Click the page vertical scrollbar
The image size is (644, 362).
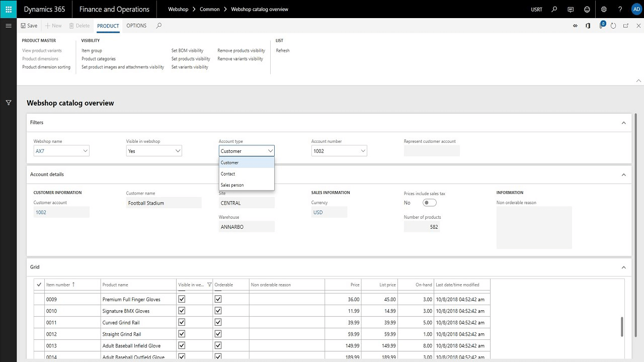tap(636, 226)
